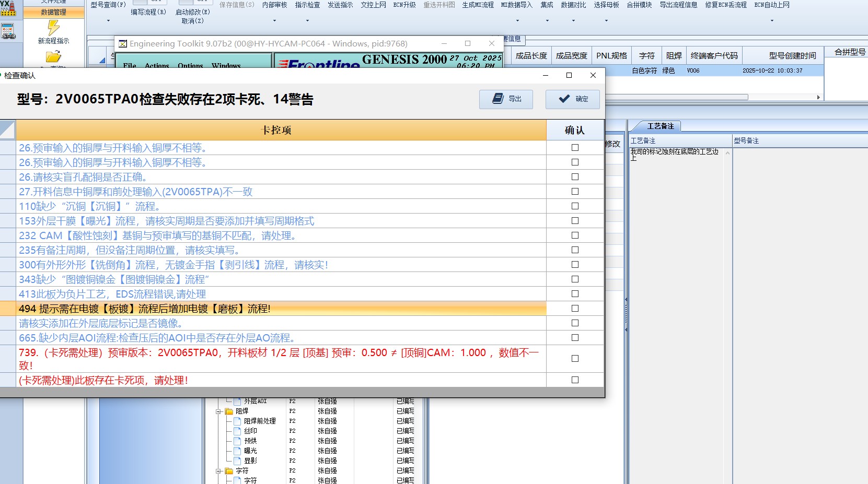Viewport: 868px width, 484px height.
Task: Click the document icon beside 曝光
Action: (x=237, y=451)
